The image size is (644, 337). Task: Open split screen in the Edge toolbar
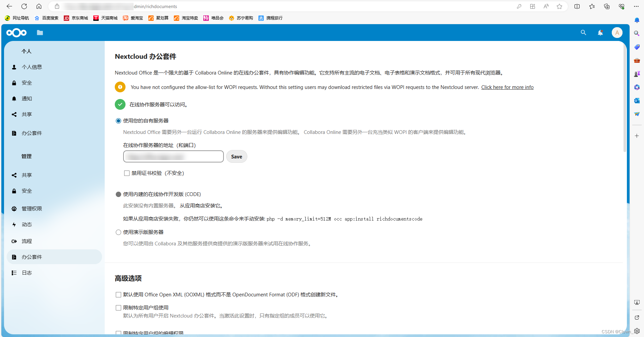coord(577,6)
